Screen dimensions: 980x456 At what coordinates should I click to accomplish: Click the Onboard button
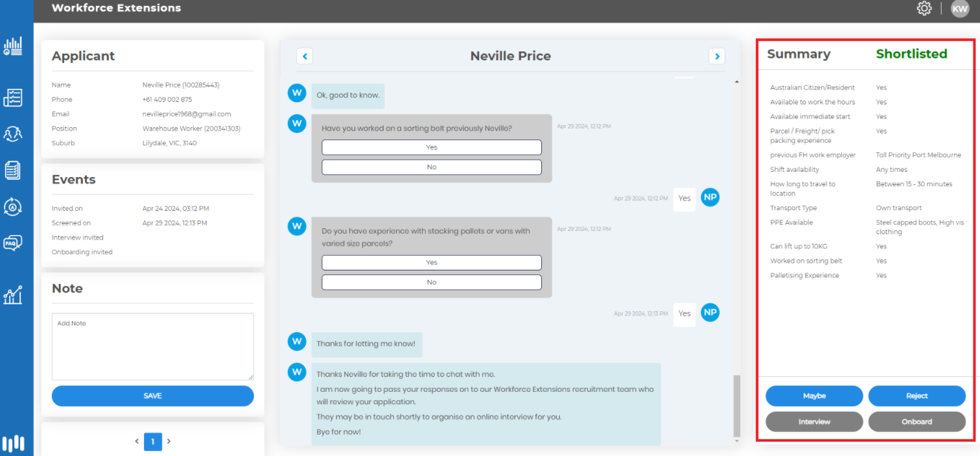point(917,422)
